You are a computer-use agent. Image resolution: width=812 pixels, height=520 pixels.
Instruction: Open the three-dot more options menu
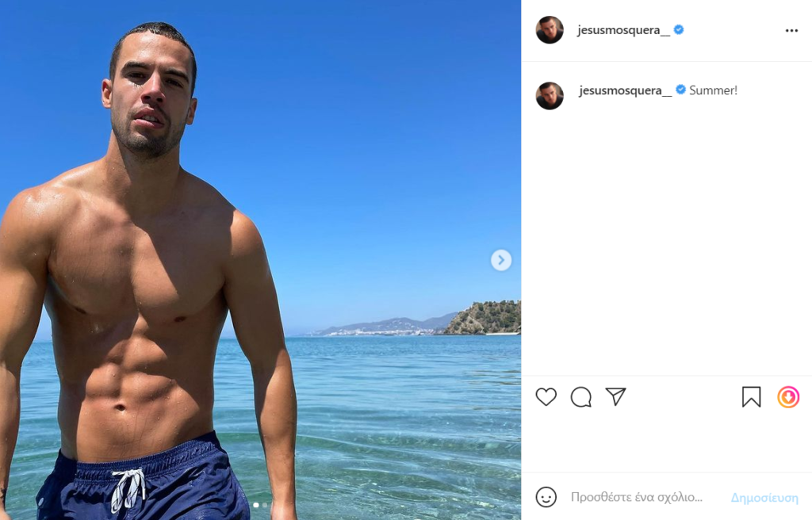tap(791, 30)
